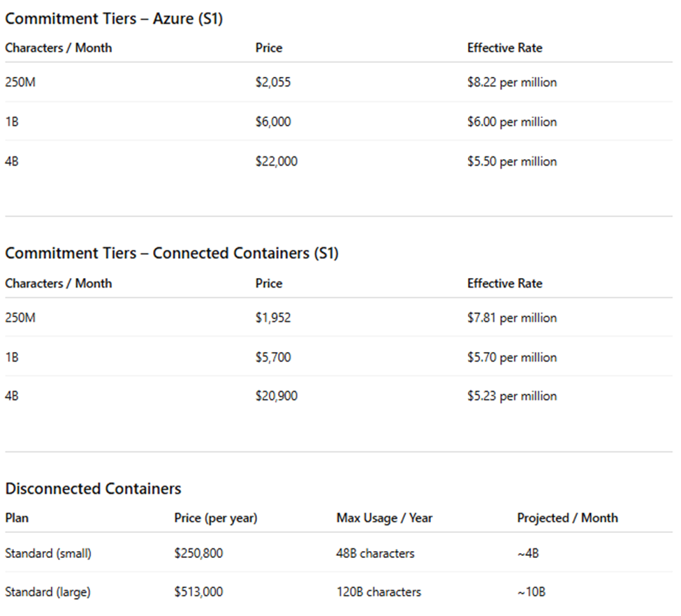681x616 pixels.
Task: Click the $22,000 price for the 4B Azure tier
Action: click(276, 161)
